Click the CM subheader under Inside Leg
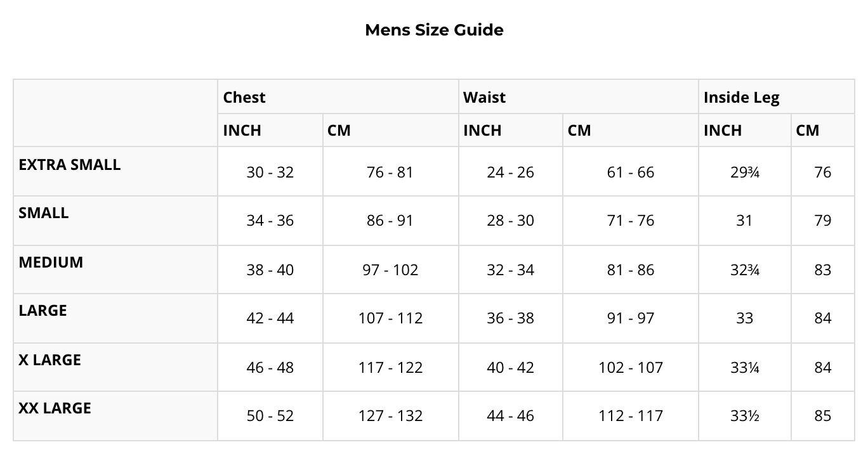 (807, 130)
